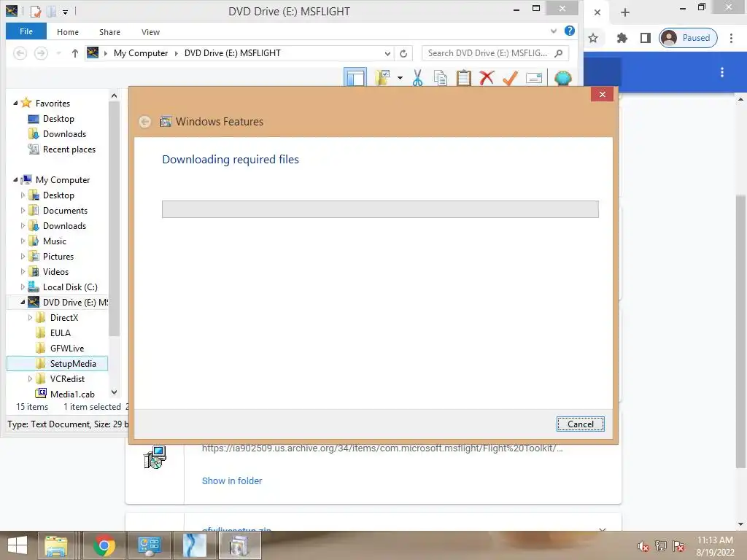Click the orange checkmark Properties icon
This screenshot has height=560, width=747.
pyautogui.click(x=510, y=77)
